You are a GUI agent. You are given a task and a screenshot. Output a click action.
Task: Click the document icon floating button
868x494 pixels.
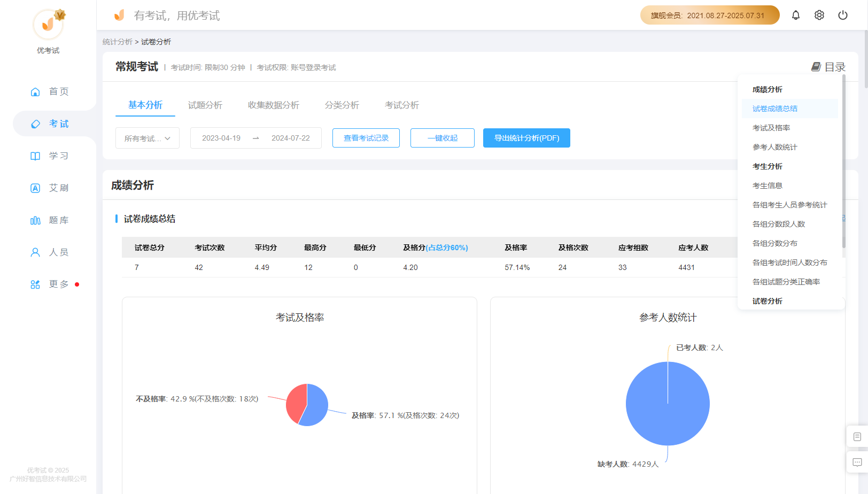point(857,437)
